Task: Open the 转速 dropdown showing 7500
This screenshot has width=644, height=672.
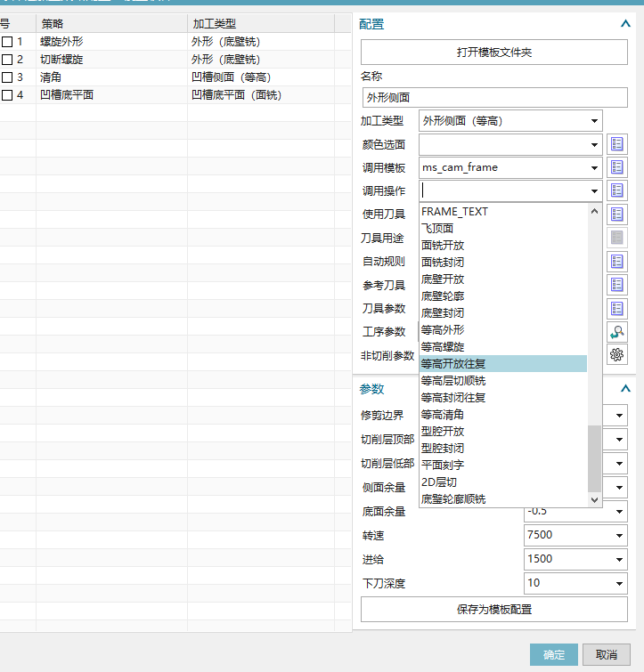Action: click(x=619, y=535)
